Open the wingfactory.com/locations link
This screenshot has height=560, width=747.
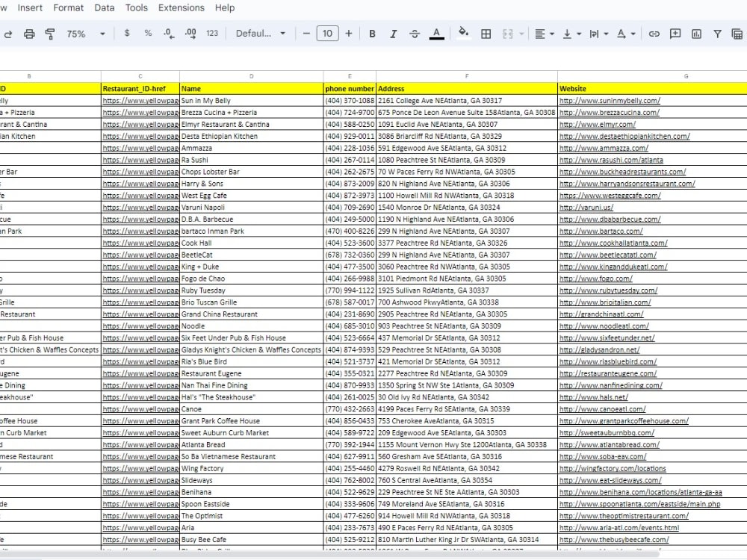[613, 469]
